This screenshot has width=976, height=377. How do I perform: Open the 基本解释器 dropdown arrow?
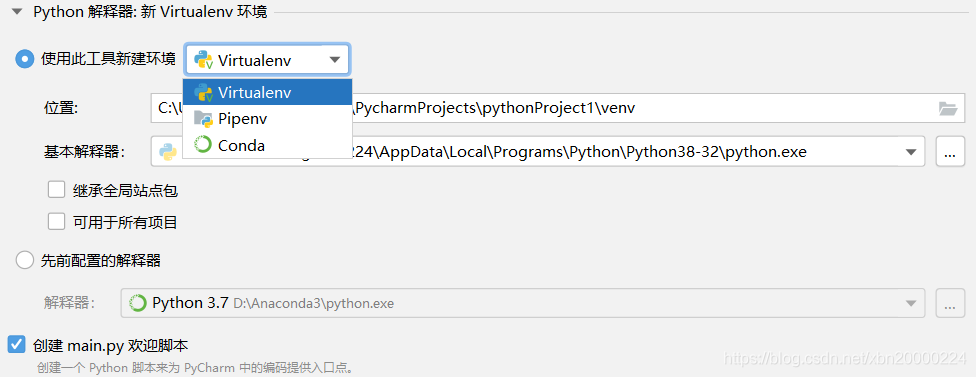point(911,152)
